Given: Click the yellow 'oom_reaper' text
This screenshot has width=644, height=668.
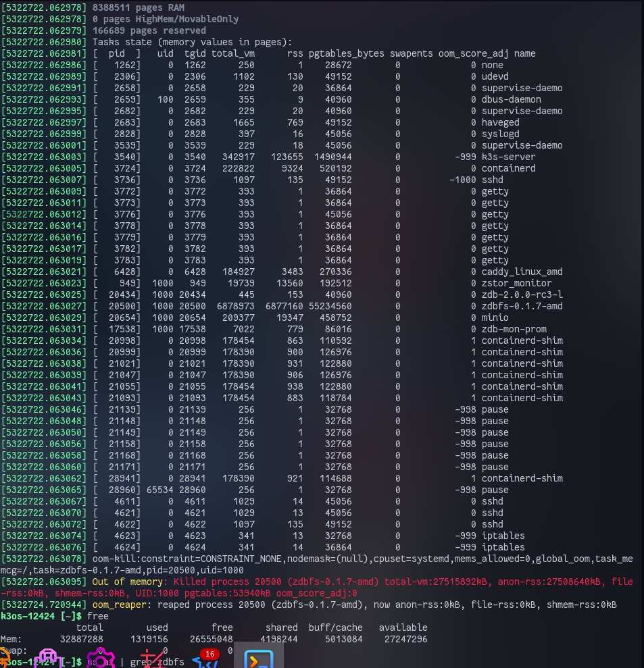Looking at the screenshot, I should point(120,605).
